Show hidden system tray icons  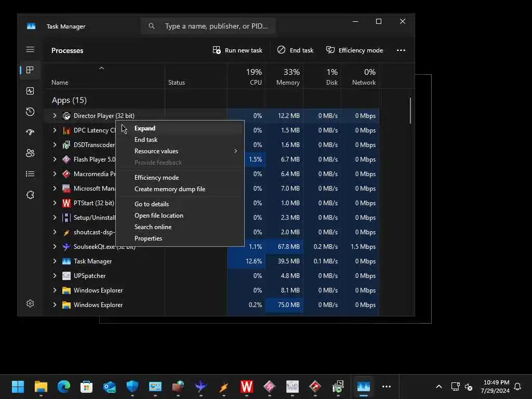click(x=438, y=387)
